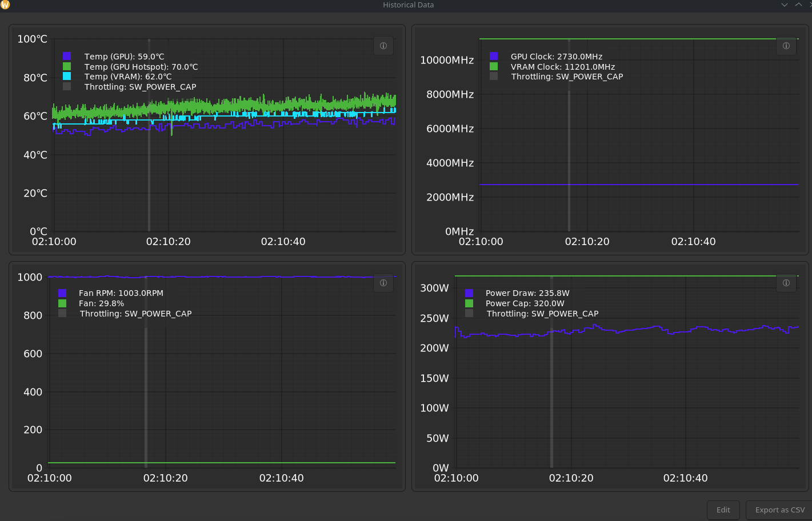Click the throttling marker in temperature chart
812x521 pixels.
pyautogui.click(x=149, y=171)
